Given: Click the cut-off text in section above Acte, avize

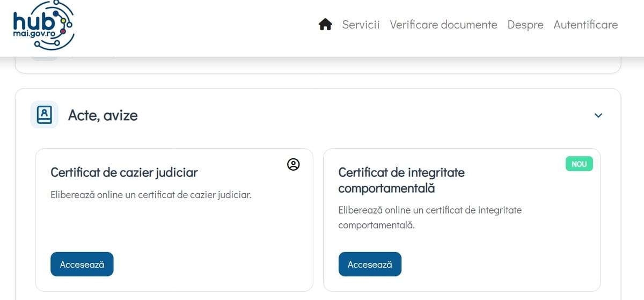Looking at the screenshot, I should [91, 56].
